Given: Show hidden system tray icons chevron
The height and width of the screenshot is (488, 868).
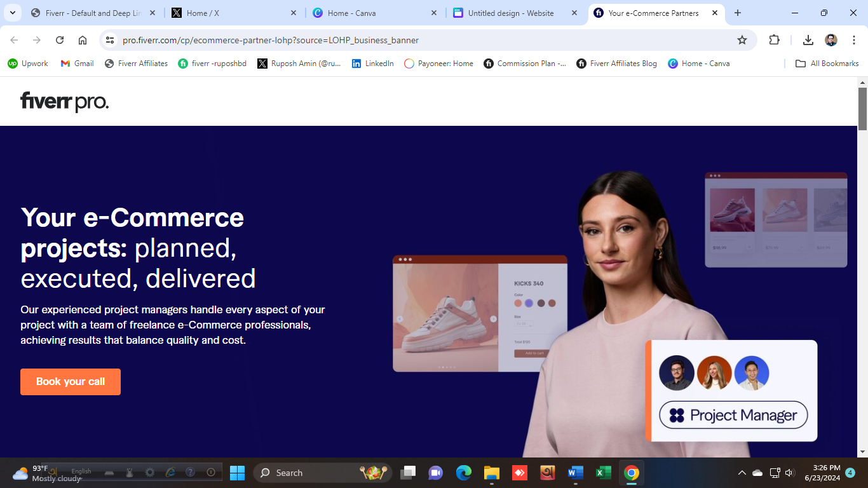Looking at the screenshot, I should point(742,473).
